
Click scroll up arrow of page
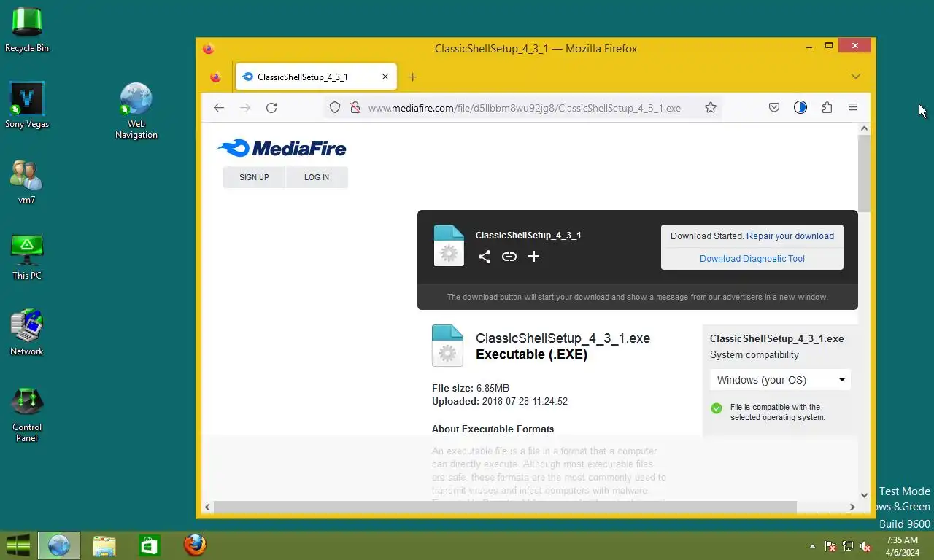click(x=864, y=129)
